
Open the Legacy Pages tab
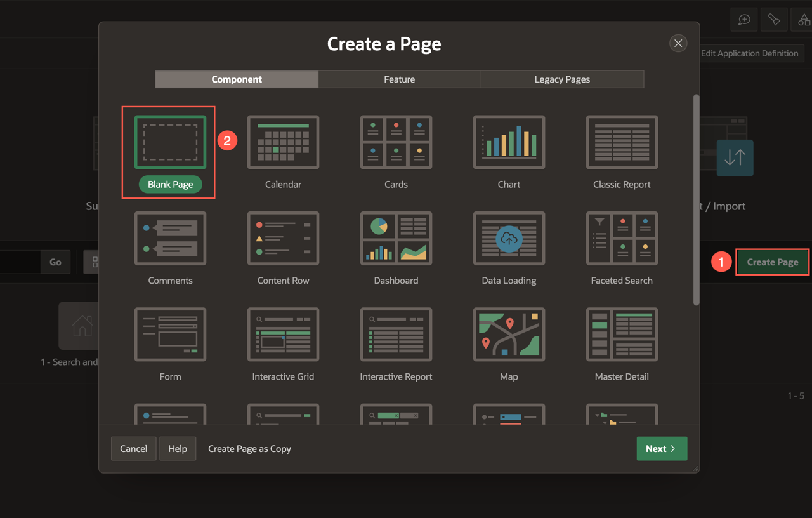562,79
